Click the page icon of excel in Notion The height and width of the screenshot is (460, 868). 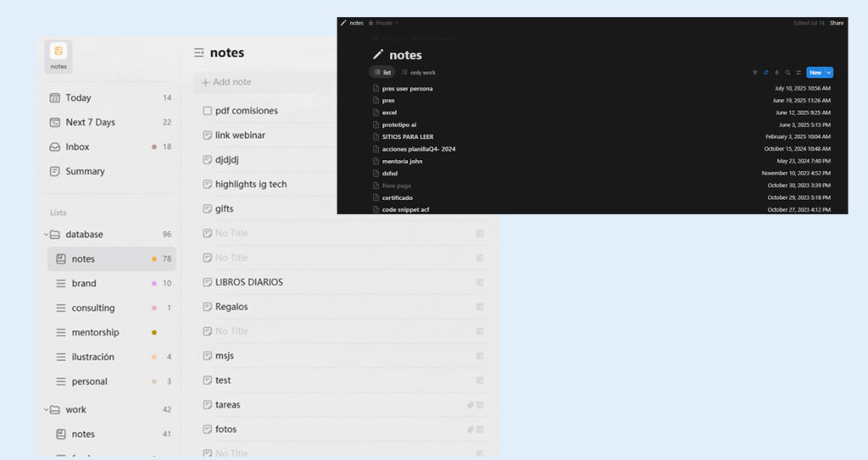coord(376,113)
